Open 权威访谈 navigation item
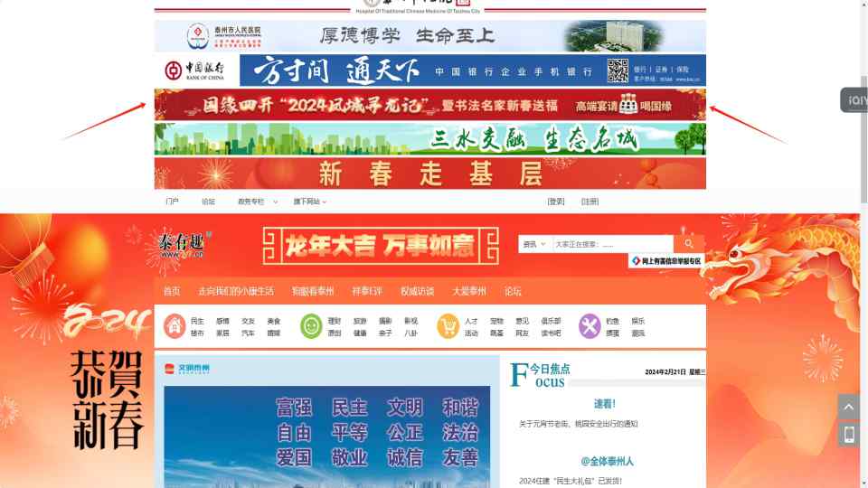Image resolution: width=868 pixels, height=488 pixels. (x=418, y=291)
